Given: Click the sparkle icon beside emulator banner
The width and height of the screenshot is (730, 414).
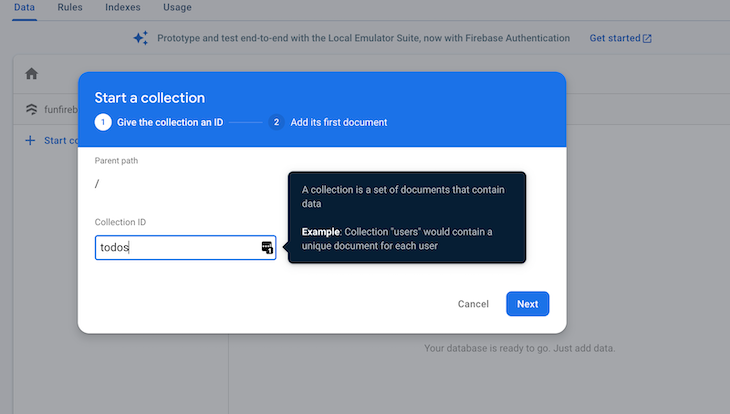Looking at the screenshot, I should [x=141, y=38].
